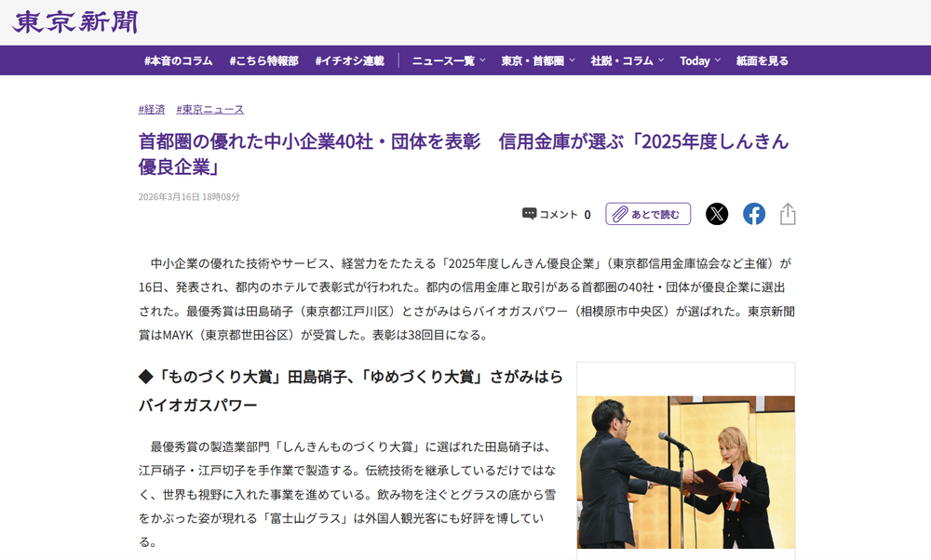Click the first paragraph starting 中小企業の優れた技術
This screenshot has height=560, width=931.
[466, 299]
